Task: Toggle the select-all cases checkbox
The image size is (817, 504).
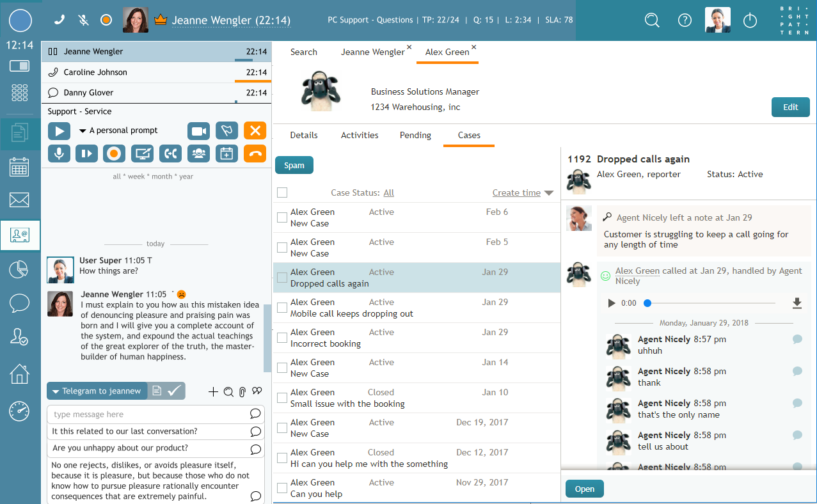Action: pos(282,193)
